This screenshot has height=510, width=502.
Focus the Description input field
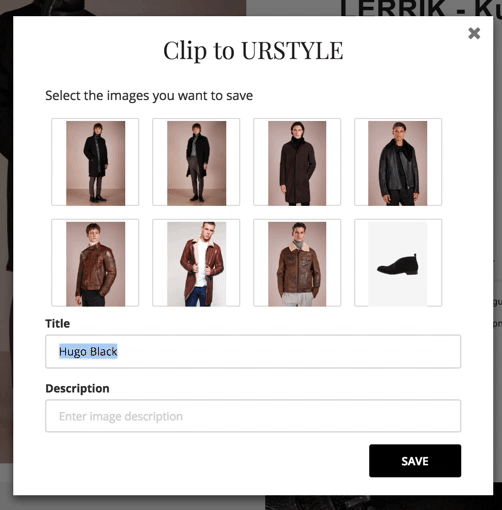click(x=253, y=416)
